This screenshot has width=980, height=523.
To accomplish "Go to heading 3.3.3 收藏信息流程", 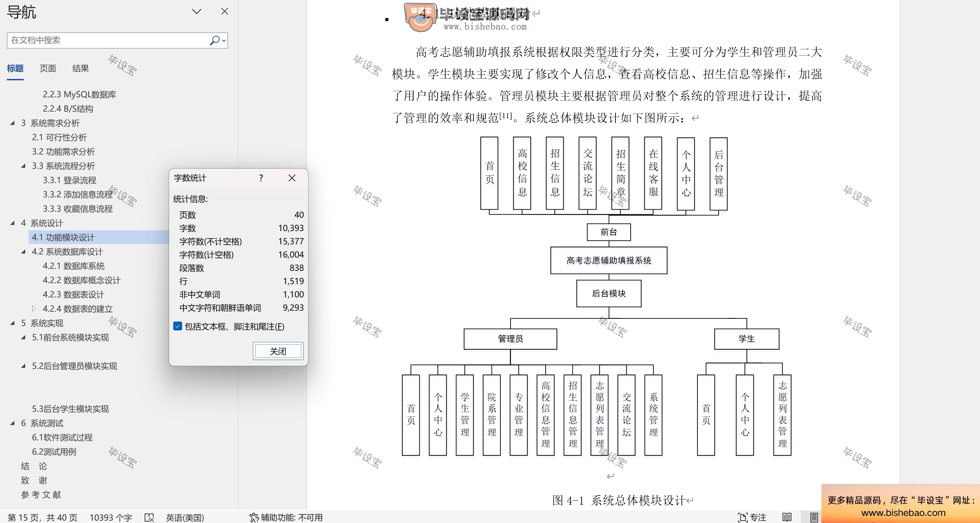I will [x=78, y=209].
